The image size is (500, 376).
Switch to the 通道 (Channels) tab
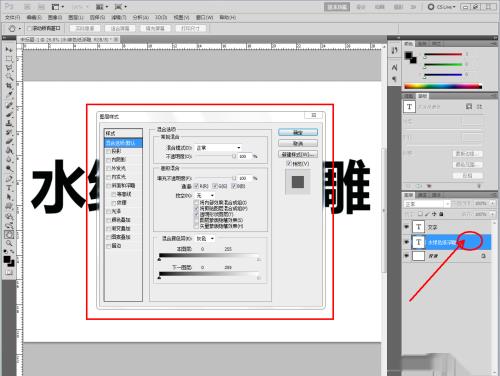point(422,195)
